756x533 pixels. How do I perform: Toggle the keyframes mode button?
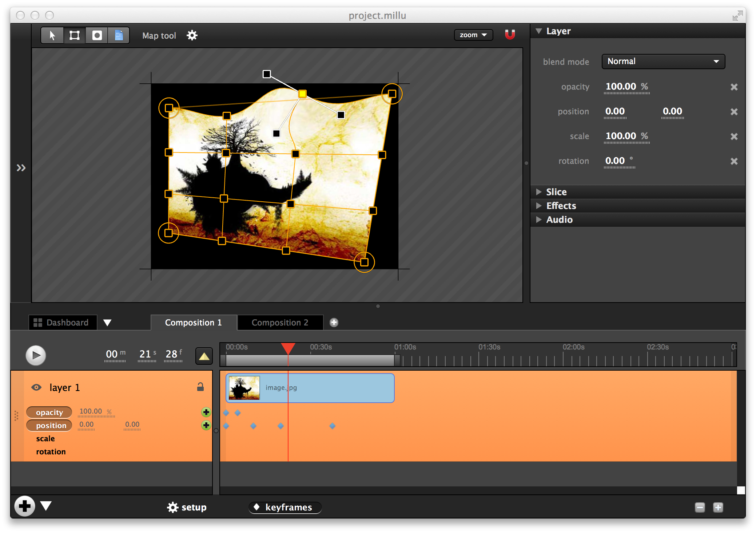click(285, 507)
